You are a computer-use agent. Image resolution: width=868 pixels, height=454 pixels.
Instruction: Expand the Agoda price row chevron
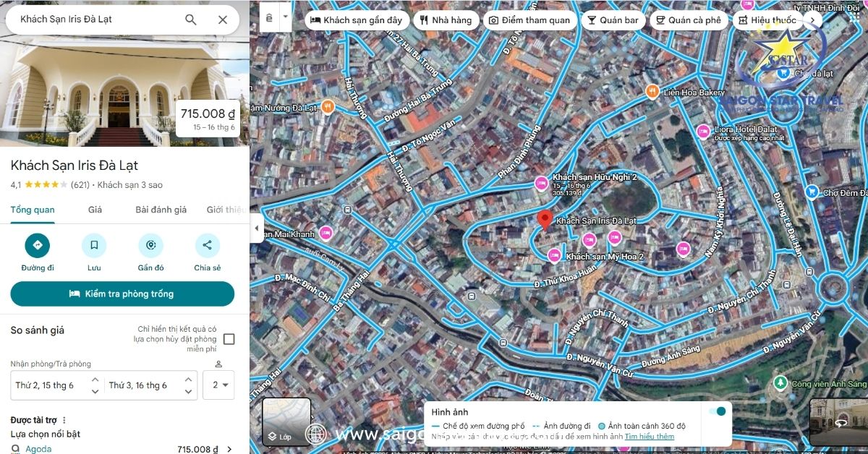click(229, 449)
